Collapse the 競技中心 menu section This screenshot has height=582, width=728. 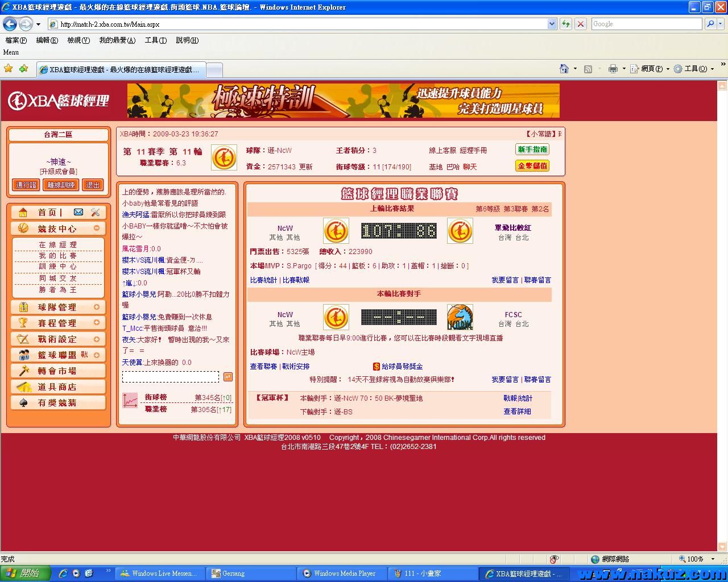97,228
